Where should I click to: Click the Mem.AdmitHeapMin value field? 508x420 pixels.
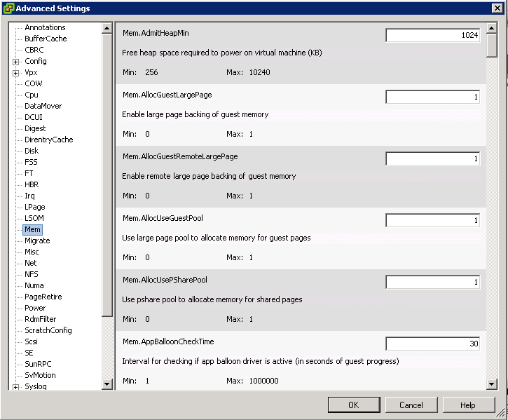pos(432,35)
